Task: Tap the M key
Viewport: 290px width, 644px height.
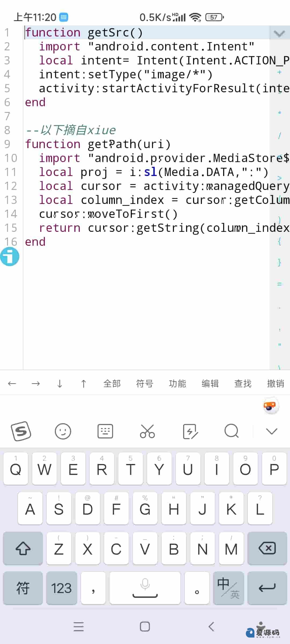Action: 231,548
